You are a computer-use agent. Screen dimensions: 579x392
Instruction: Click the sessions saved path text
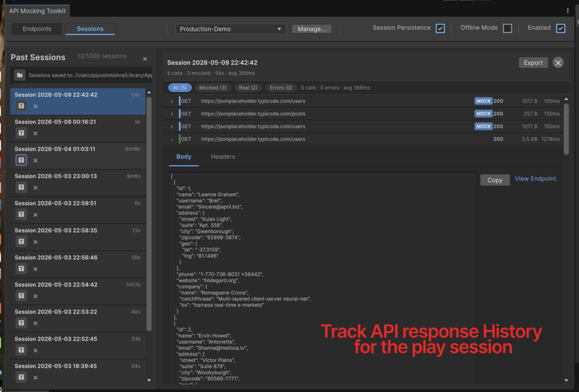pyautogui.click(x=91, y=75)
